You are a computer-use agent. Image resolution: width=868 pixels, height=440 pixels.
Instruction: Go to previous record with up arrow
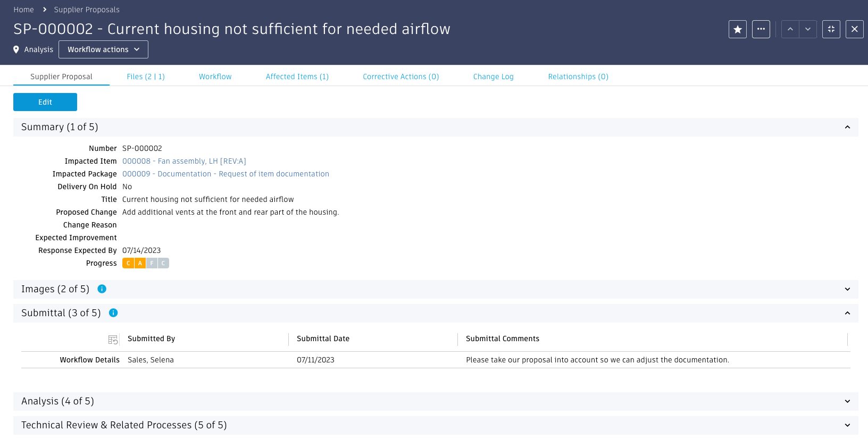pyautogui.click(x=790, y=29)
